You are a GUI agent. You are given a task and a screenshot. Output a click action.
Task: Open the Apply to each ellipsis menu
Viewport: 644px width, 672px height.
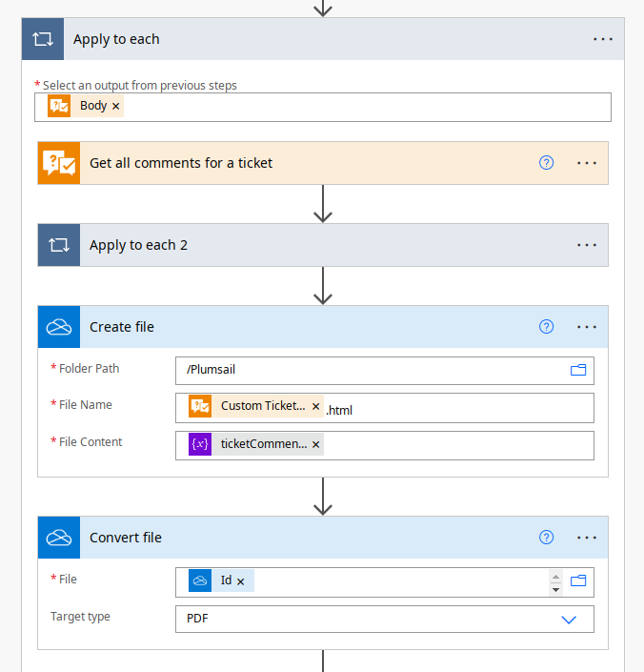click(603, 39)
